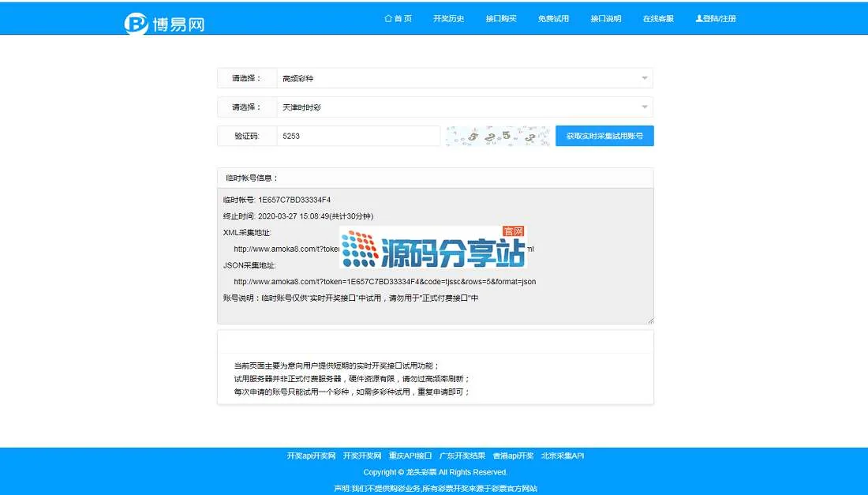868x495 pixels.
Task: Grab the text area resize handle
Action: pyautogui.click(x=650, y=321)
